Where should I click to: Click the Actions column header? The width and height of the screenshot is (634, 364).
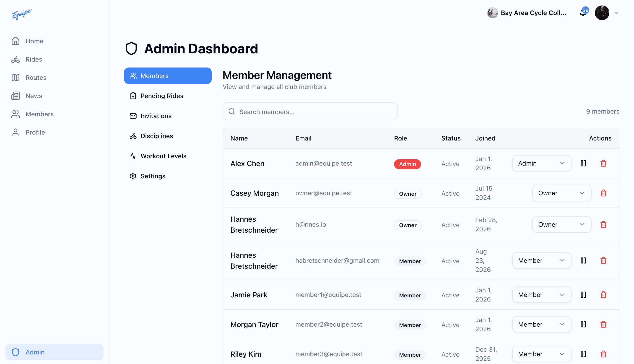click(600, 138)
